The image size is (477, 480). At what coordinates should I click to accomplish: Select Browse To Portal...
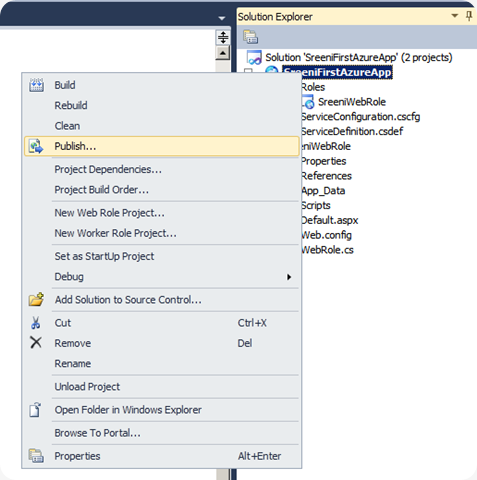[162, 433]
